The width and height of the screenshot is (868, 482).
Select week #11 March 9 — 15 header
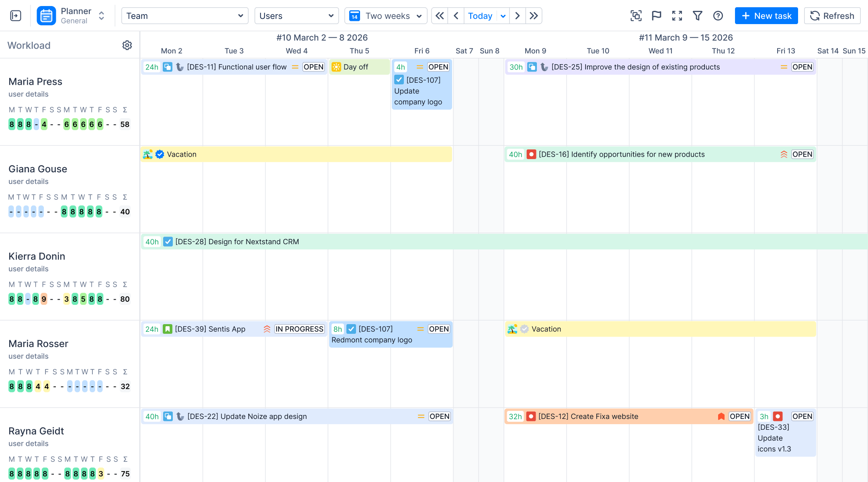pos(686,37)
